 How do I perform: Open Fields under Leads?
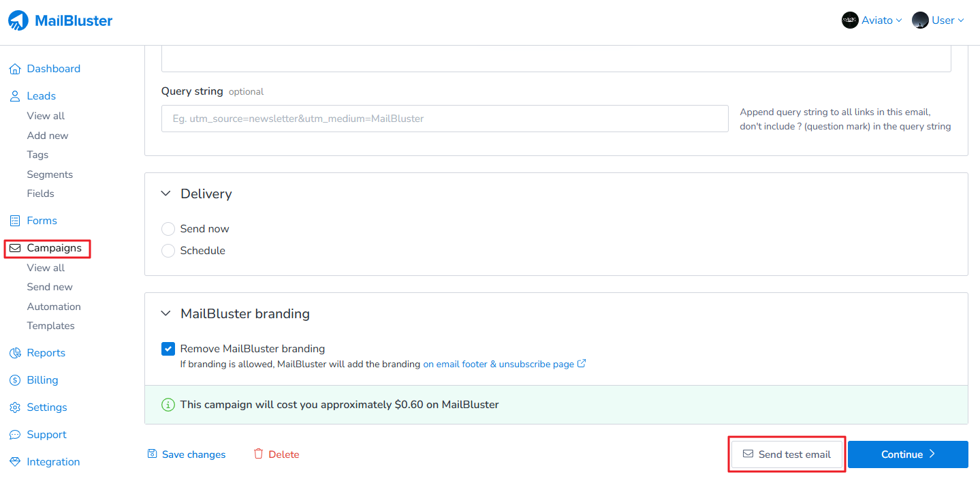click(41, 194)
